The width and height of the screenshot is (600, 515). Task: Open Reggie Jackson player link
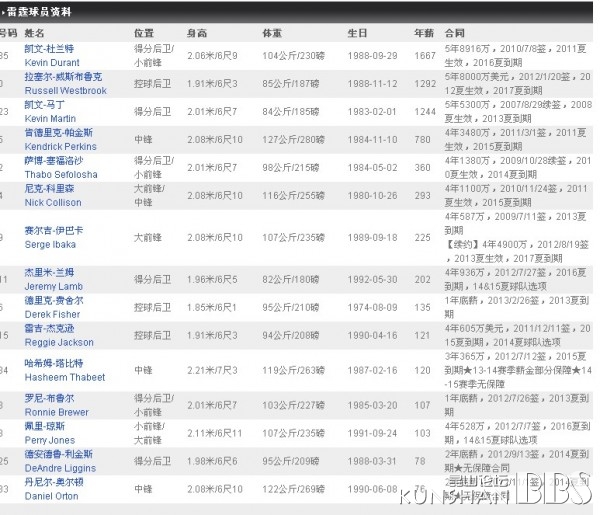tap(59, 342)
